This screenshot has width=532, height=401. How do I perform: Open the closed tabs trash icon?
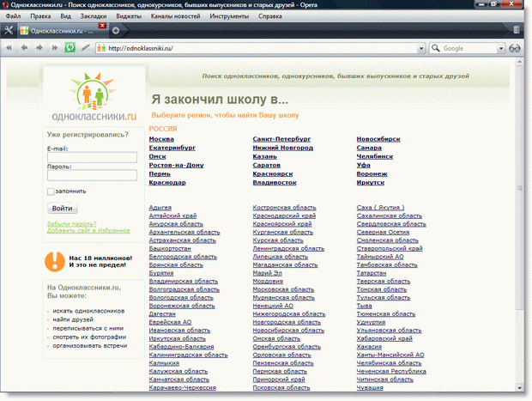[x=516, y=30]
